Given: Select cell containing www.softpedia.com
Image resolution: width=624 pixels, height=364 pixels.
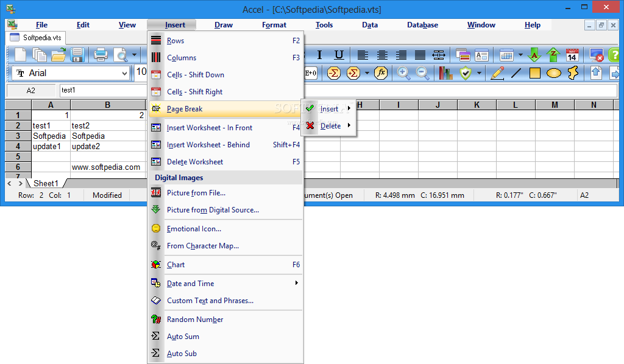Looking at the screenshot, I should 108,167.
